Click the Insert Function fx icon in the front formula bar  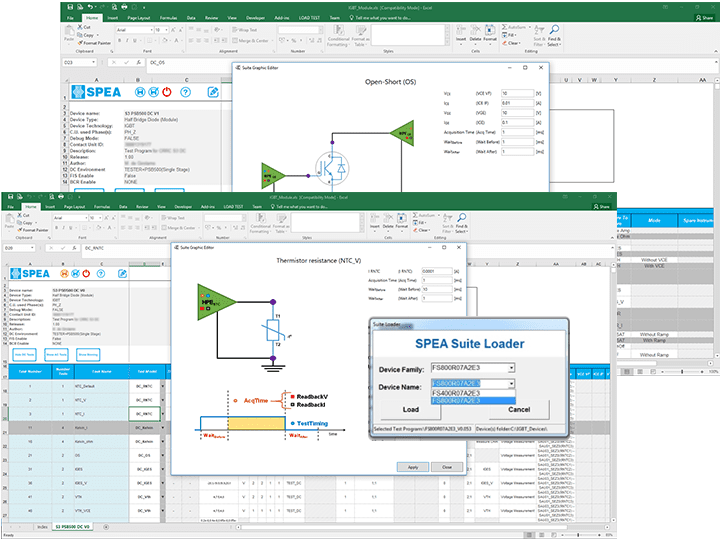(x=74, y=248)
